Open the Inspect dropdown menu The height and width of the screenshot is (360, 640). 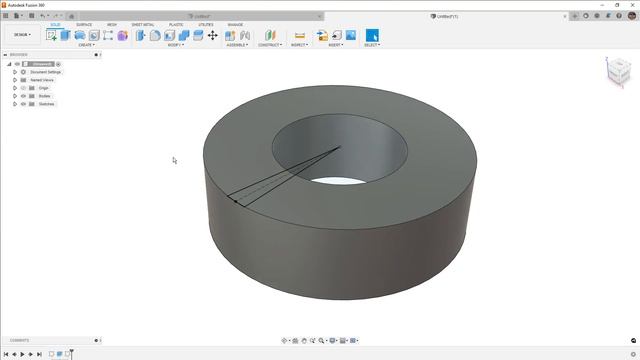pos(300,45)
